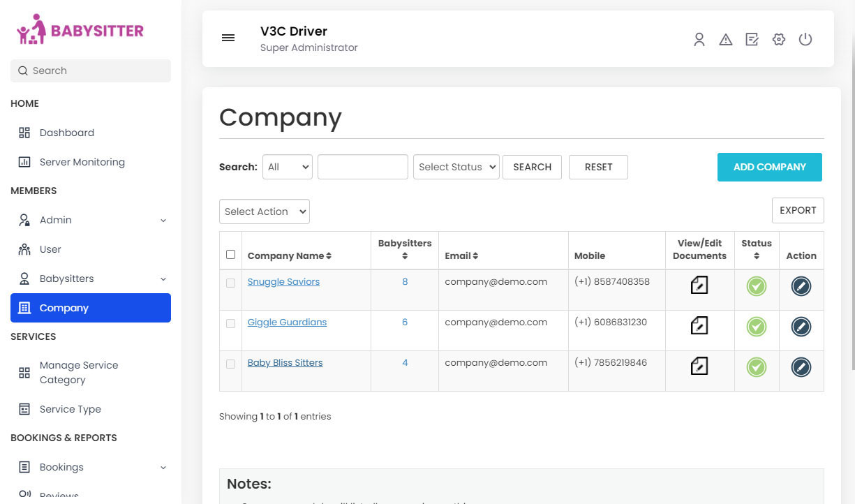
Task: Expand the Bookings sidebar menu
Action: click(x=61, y=467)
